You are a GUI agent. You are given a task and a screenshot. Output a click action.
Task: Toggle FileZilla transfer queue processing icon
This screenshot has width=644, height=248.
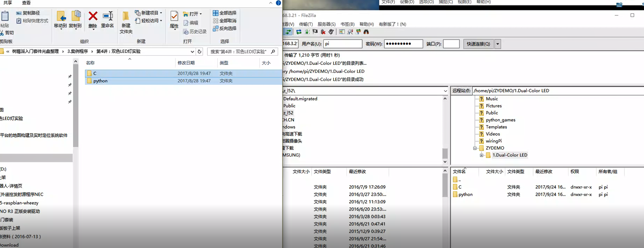point(307,32)
